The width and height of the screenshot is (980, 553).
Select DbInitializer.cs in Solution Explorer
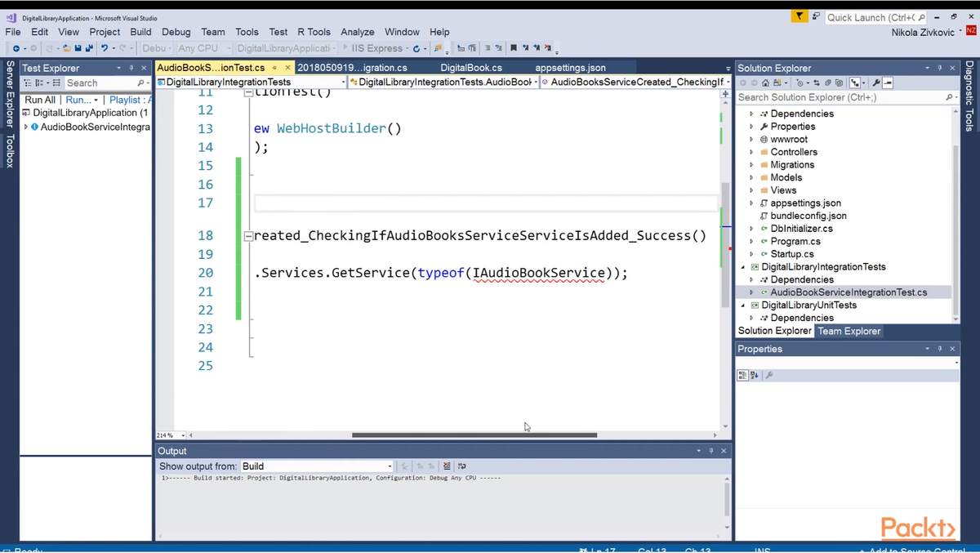pyautogui.click(x=801, y=229)
